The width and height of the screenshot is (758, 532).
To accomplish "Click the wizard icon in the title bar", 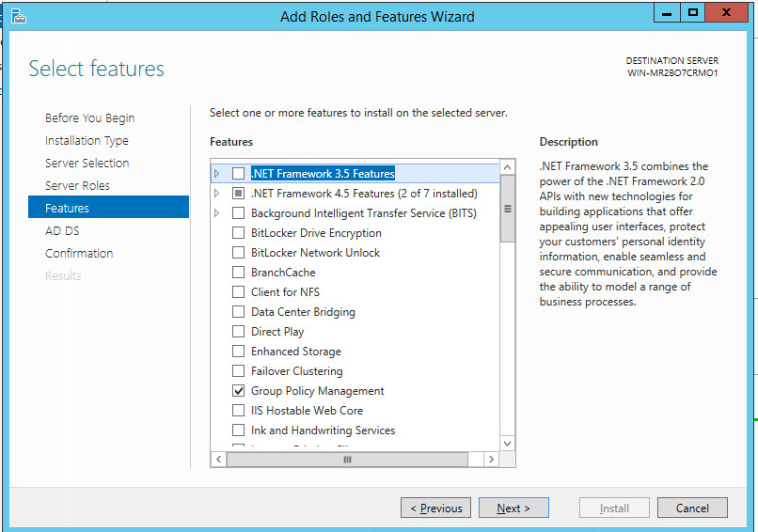I will 18,15.
